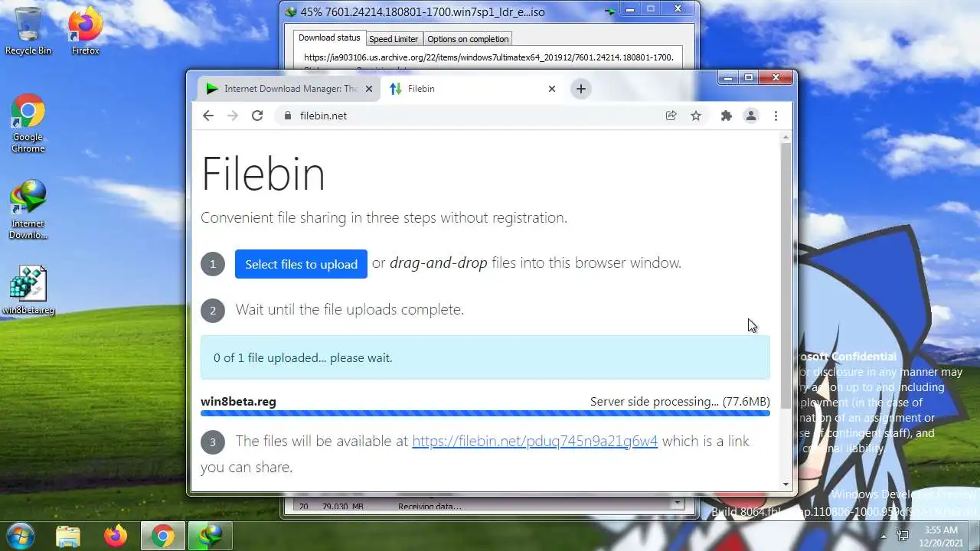Click the win8beta.reg file name in upload list

(x=238, y=401)
